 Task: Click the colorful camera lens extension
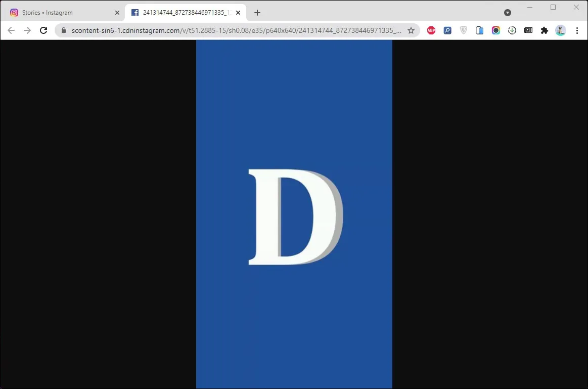496,30
